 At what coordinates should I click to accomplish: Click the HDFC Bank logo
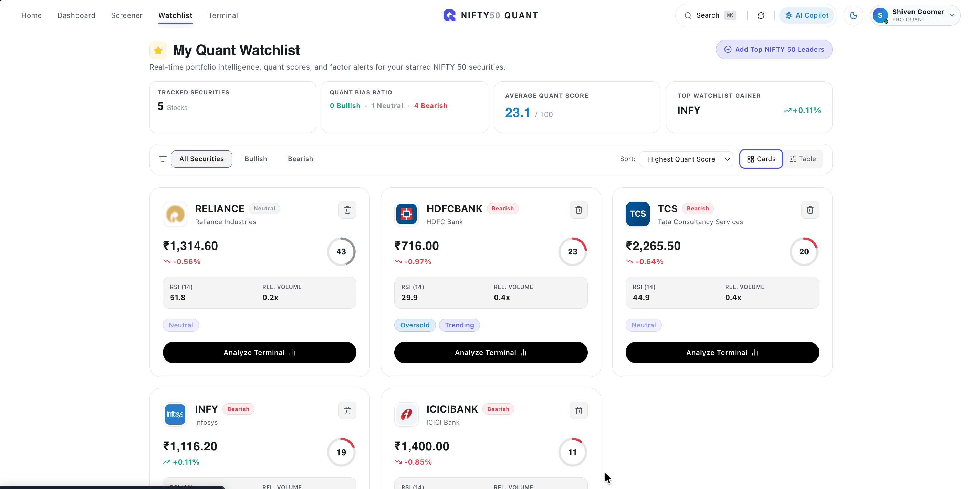click(x=406, y=214)
